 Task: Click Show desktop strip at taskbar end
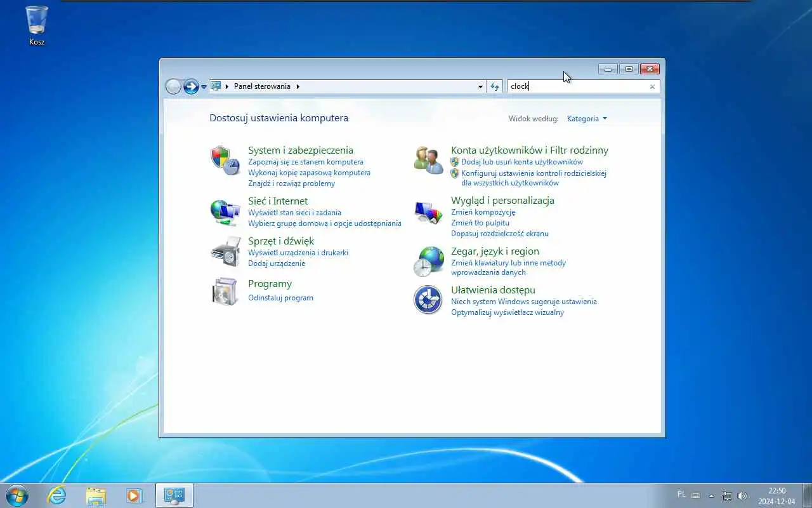807,496
